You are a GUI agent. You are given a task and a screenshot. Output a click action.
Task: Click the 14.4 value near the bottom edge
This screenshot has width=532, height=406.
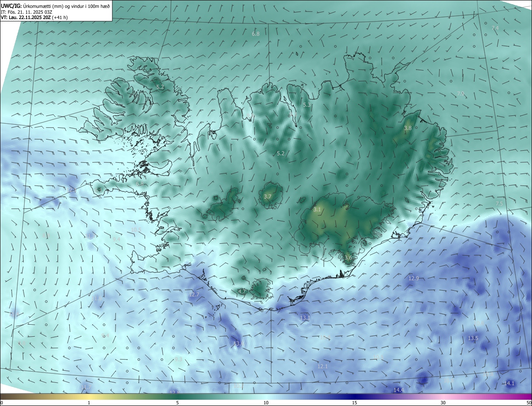point(399,390)
